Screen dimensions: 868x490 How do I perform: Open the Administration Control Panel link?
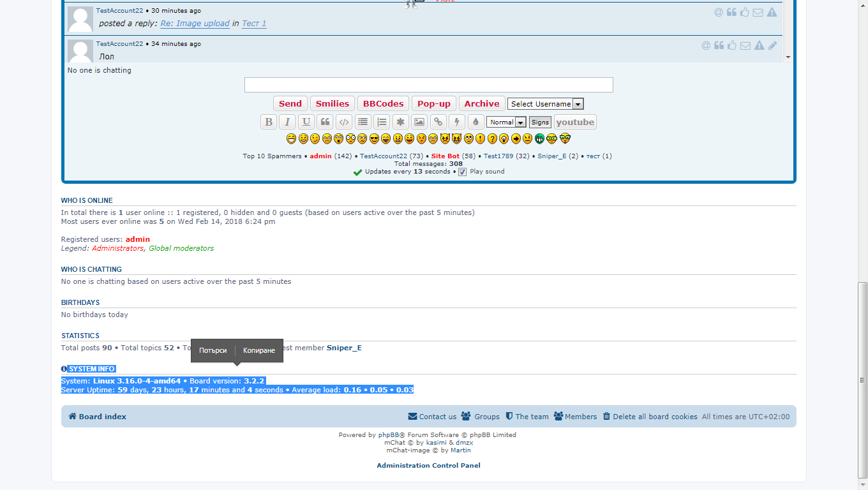coord(428,465)
